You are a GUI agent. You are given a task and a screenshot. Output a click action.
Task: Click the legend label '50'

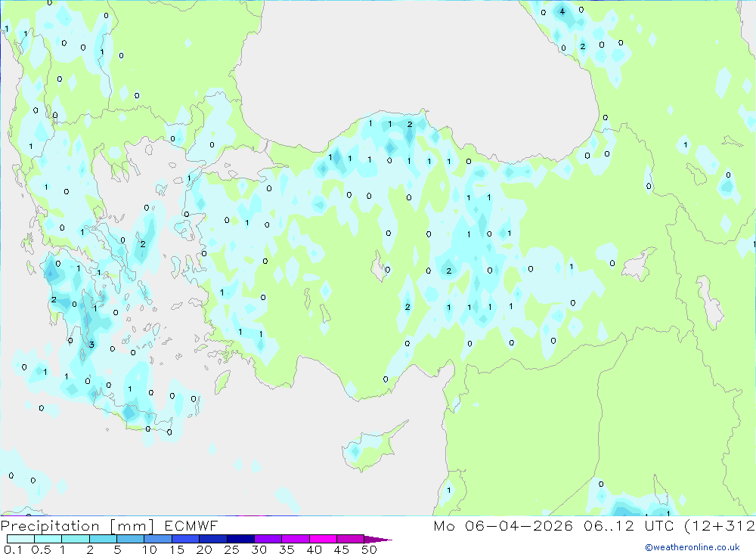click(370, 549)
